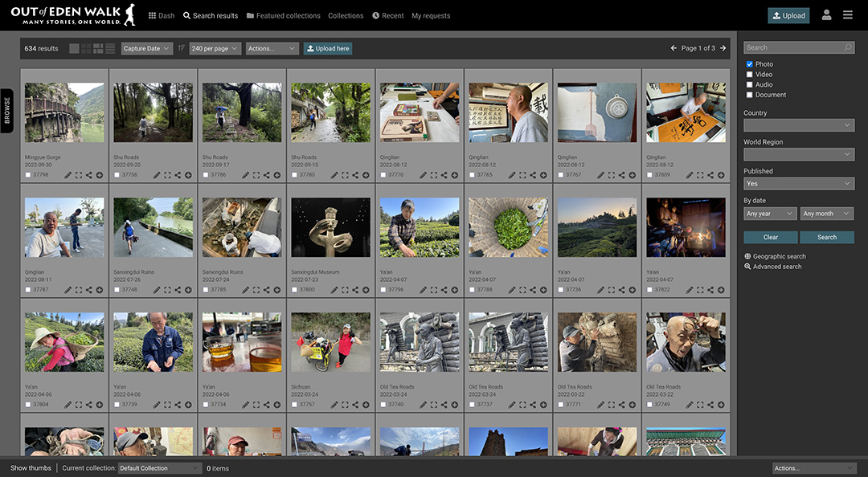The image size is (868, 477).
Task: Open Geographic search link
Action: click(775, 256)
